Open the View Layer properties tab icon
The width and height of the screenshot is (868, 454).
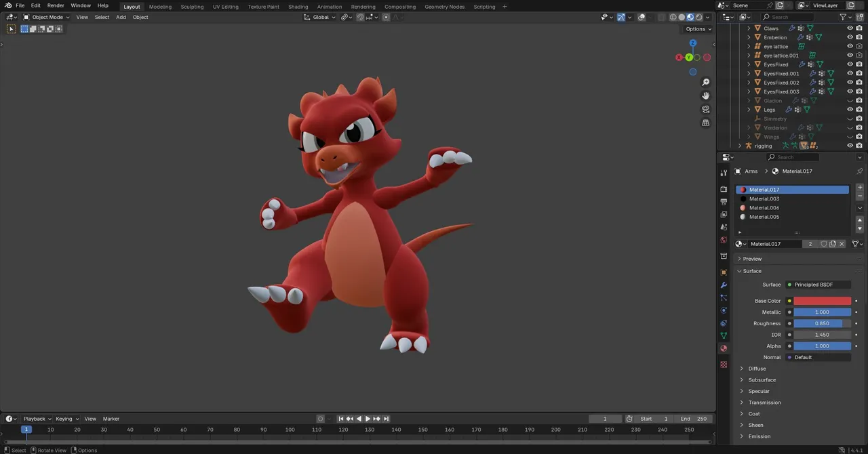coord(724,215)
